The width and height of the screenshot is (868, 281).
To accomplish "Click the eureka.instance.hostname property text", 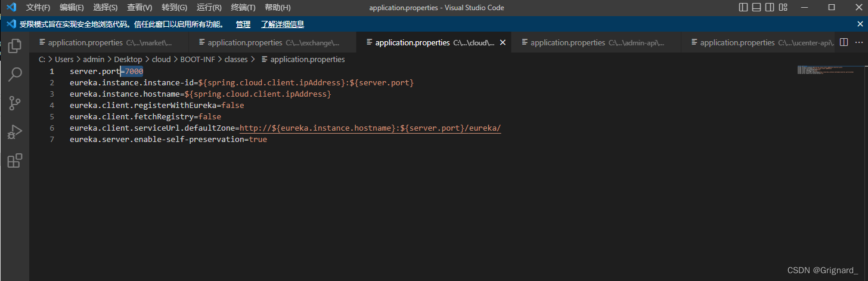I will pos(125,94).
